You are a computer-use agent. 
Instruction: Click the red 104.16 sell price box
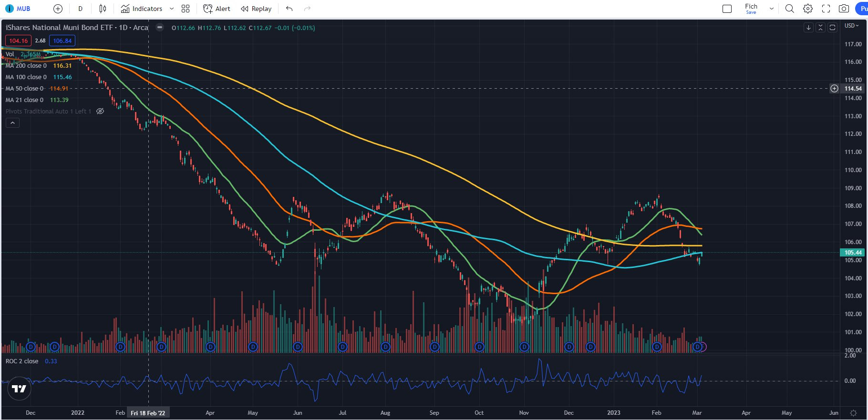19,41
